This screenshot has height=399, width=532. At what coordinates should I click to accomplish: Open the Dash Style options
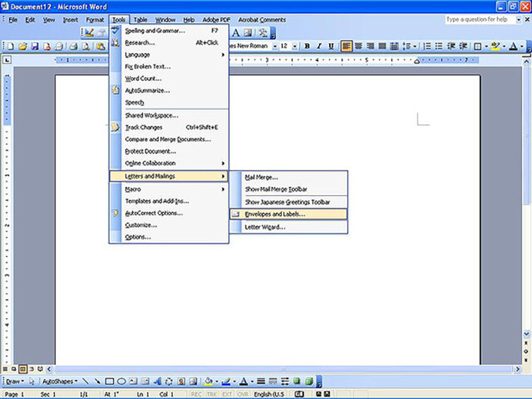coord(273,381)
